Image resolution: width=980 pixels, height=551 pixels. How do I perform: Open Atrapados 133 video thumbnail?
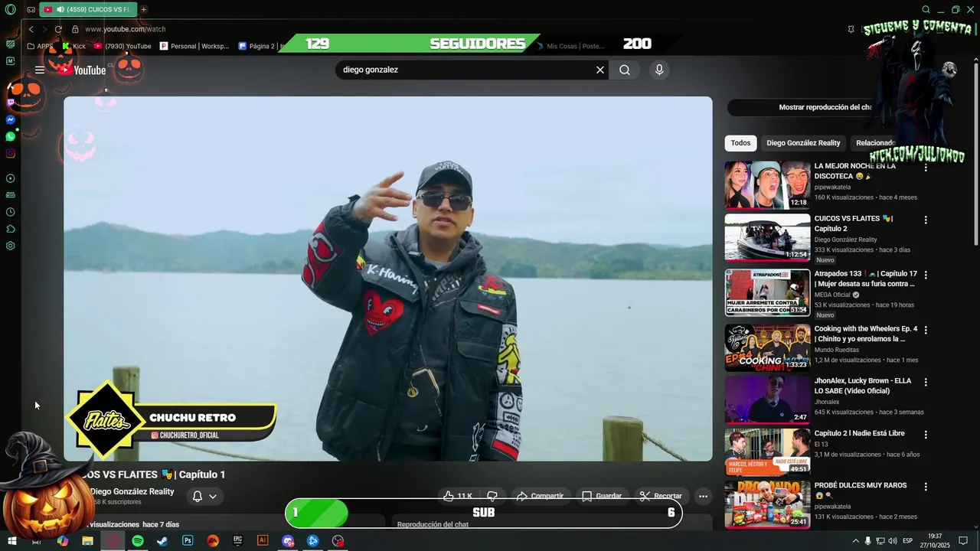coord(767,292)
